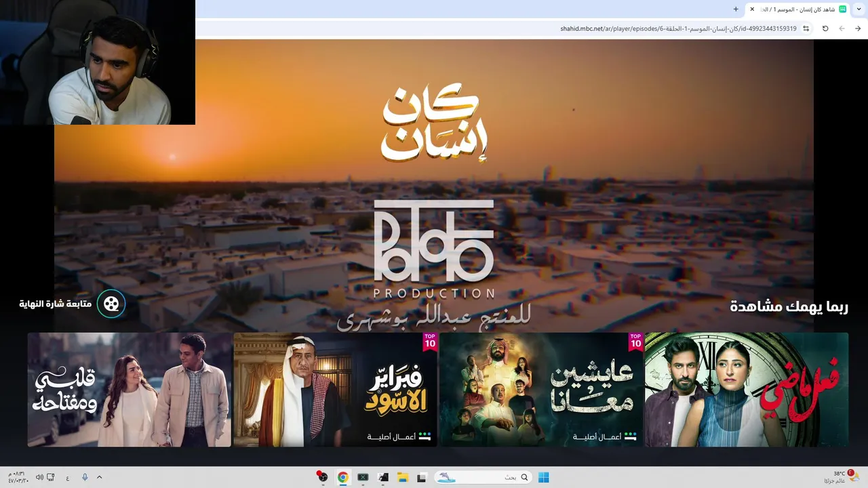The width and height of the screenshot is (868, 488).
Task: Expand the tab search dropdown arrow
Action: [859, 9]
